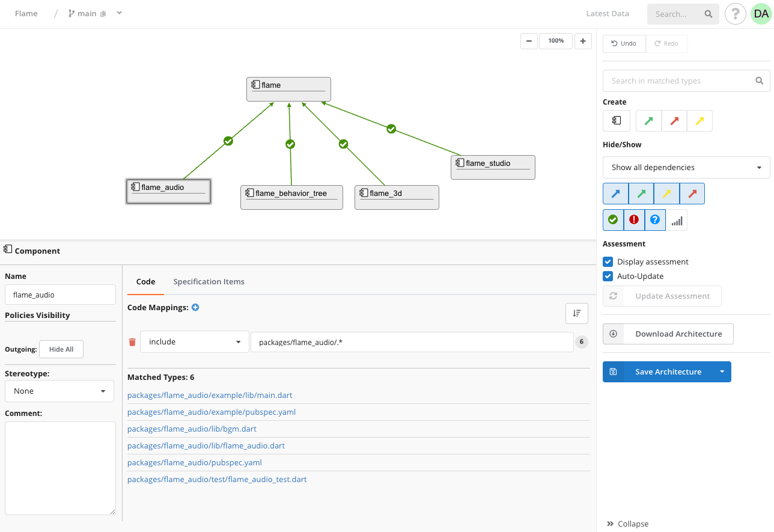This screenshot has height=532, width=774.
Task: Expand the main branch chevron dropdown
Action: pyautogui.click(x=119, y=13)
